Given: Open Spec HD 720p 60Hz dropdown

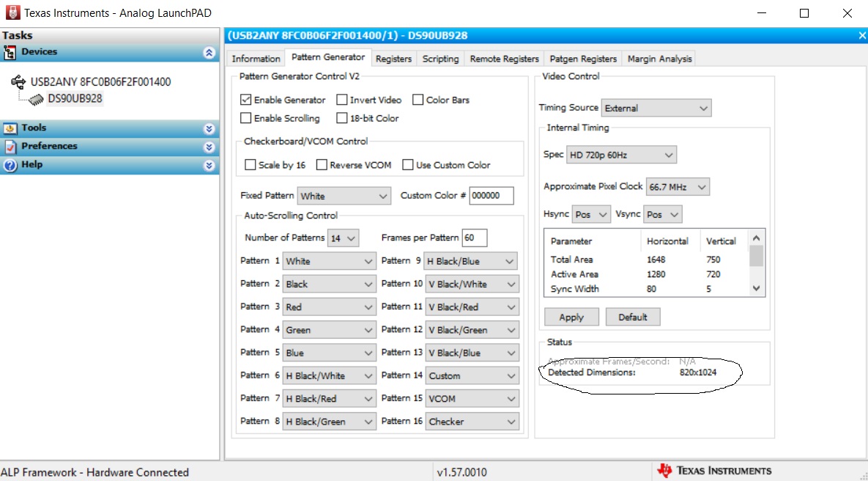Looking at the screenshot, I should click(x=621, y=155).
